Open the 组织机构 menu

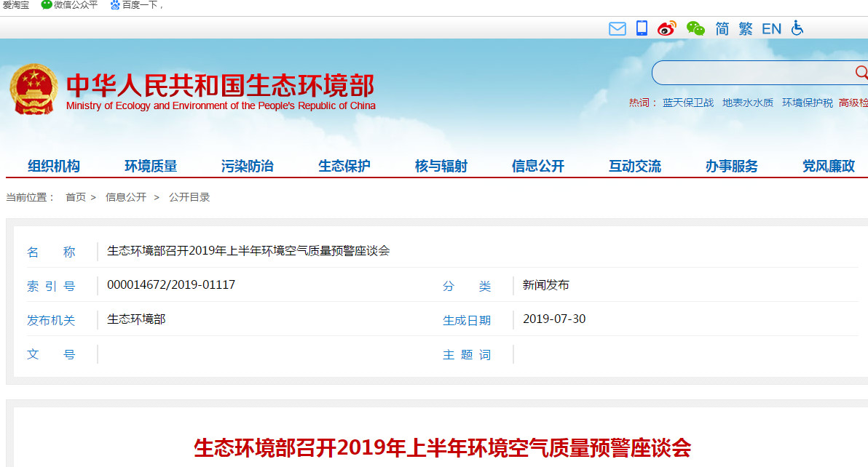(54, 166)
